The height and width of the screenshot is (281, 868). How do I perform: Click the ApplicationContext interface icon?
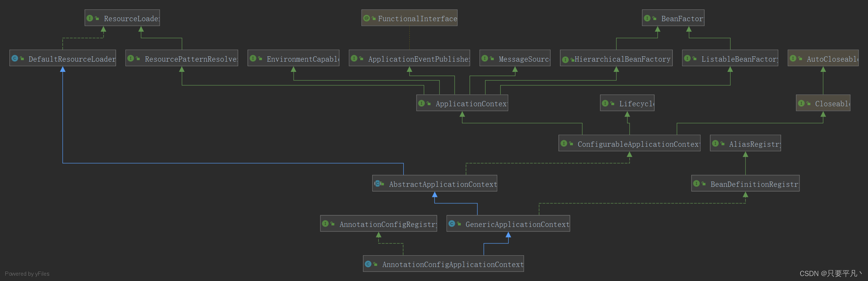tap(422, 103)
